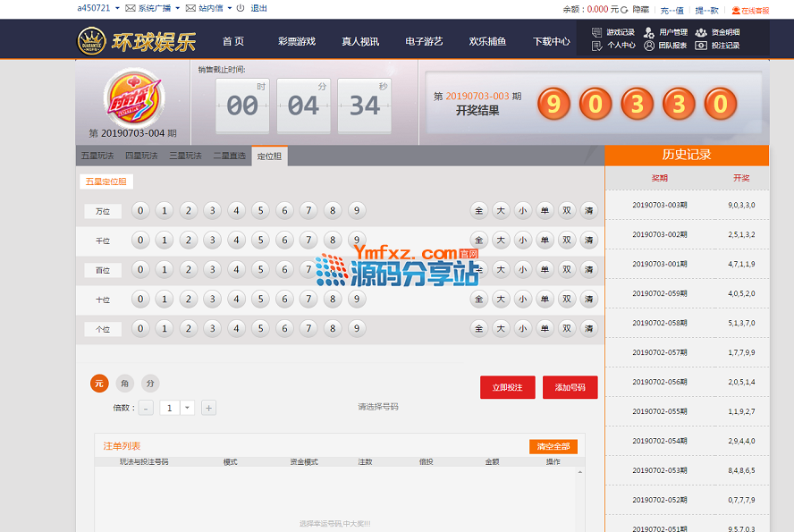The height and width of the screenshot is (532, 794).
Task: Click the logout (退出) power icon
Action: pos(241,8)
